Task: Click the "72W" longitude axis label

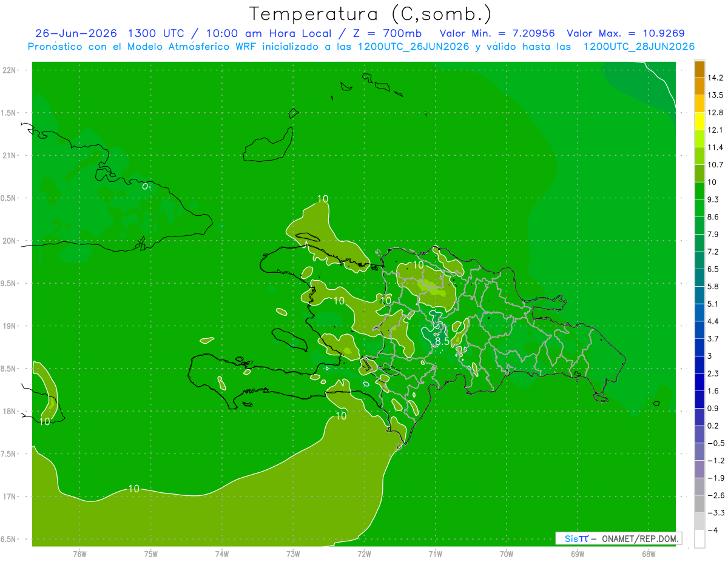Action: tap(364, 554)
